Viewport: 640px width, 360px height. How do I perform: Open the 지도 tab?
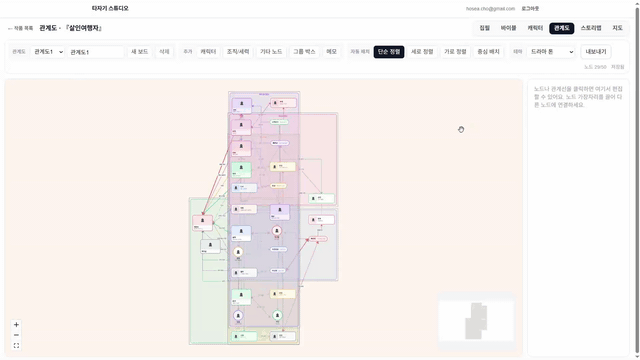618,28
